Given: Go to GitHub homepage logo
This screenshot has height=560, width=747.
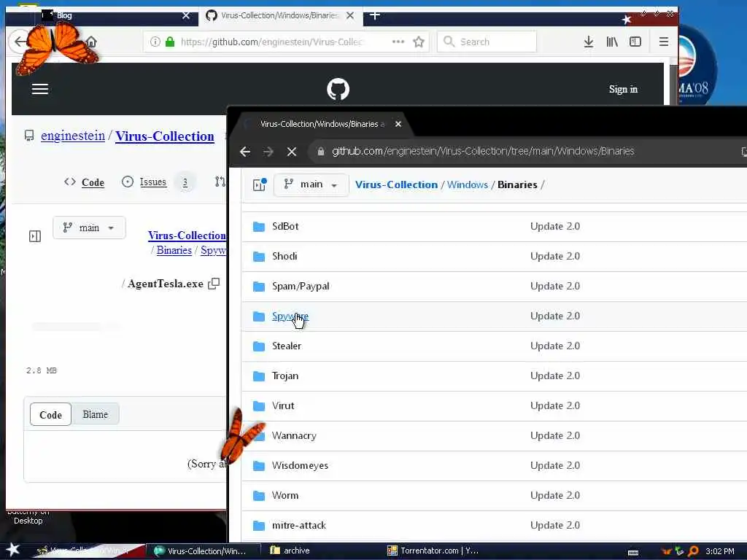Looking at the screenshot, I should point(338,89).
